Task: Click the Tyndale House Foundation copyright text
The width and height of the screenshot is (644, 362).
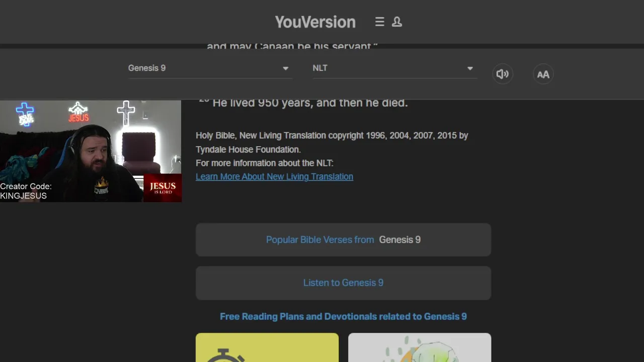Action: pos(332,142)
